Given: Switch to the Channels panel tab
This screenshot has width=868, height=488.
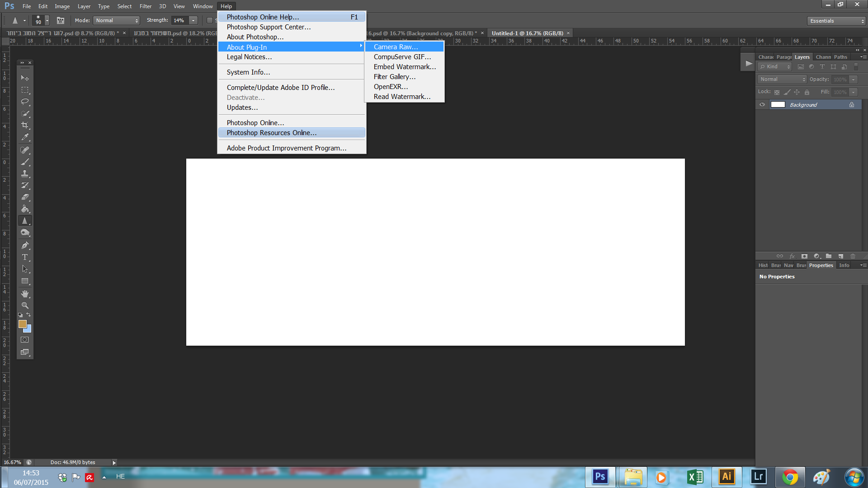Looking at the screenshot, I should pos(823,57).
